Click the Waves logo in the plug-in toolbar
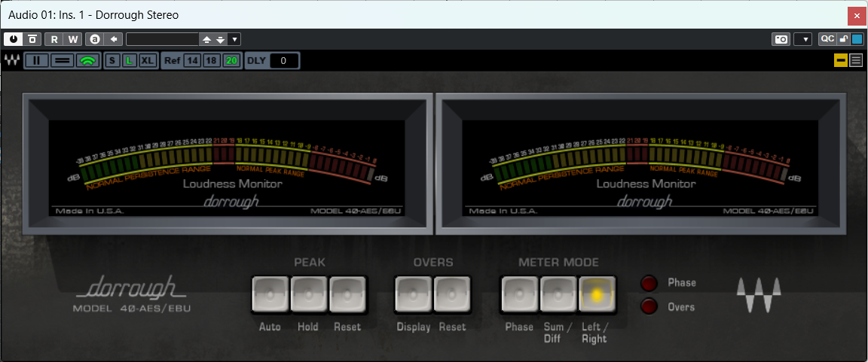This screenshot has height=362, width=868. [12, 61]
